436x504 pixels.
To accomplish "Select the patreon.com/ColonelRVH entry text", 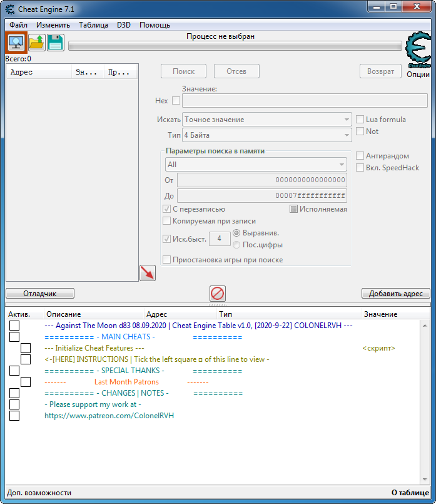I will tap(109, 416).
